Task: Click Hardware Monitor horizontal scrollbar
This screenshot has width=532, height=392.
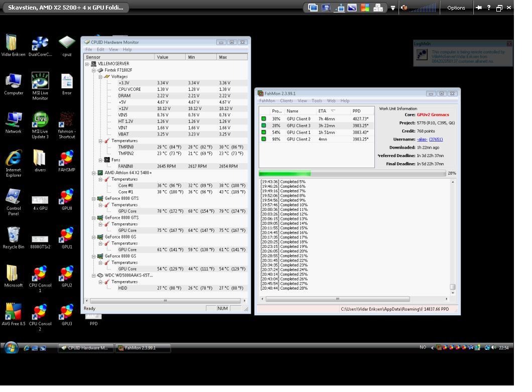Action: [165, 301]
